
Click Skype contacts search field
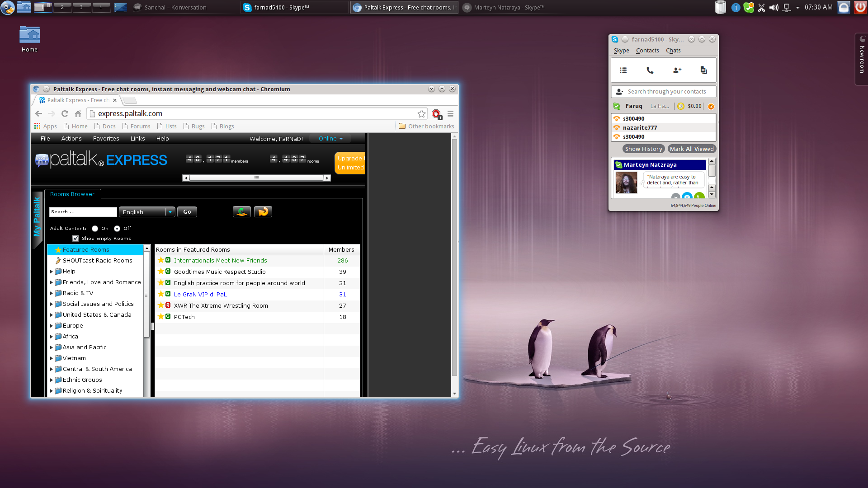click(x=664, y=92)
